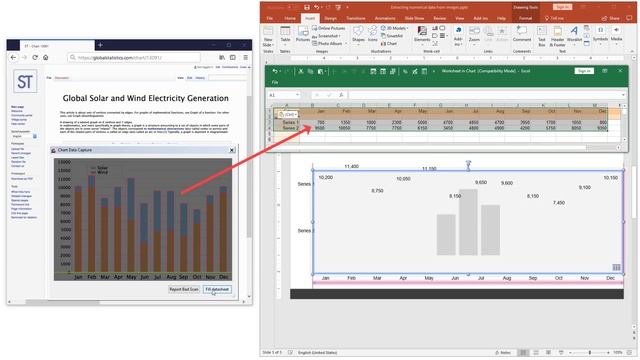Switch to the Home ribbon tab
This screenshot has width=640, height=360.
pyautogui.click(x=290, y=18)
